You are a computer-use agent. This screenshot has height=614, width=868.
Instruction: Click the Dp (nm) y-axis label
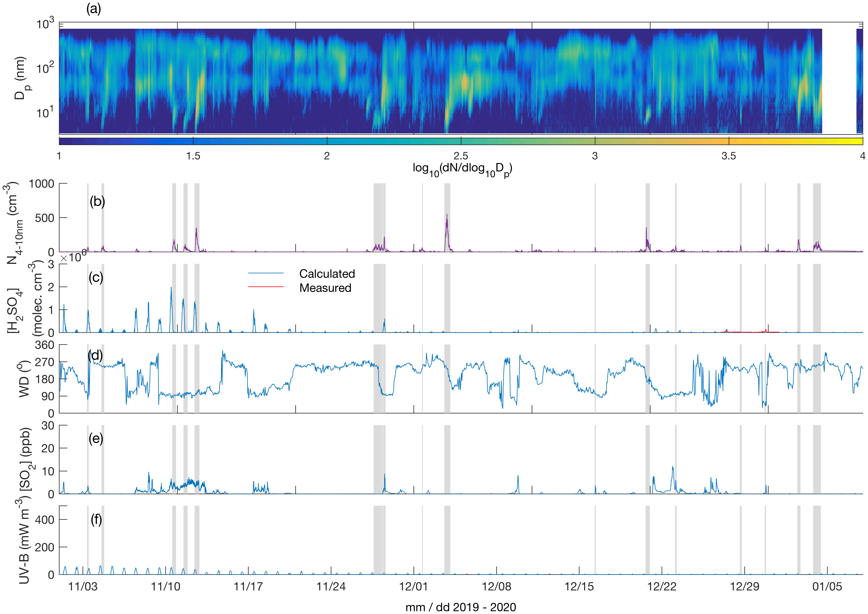pyautogui.click(x=20, y=78)
